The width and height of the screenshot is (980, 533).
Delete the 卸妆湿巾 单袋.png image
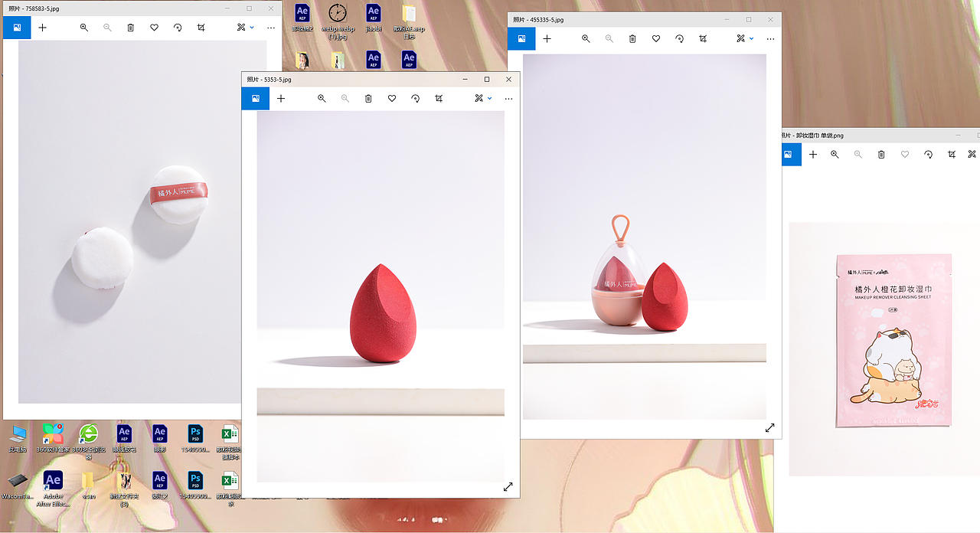tap(881, 154)
